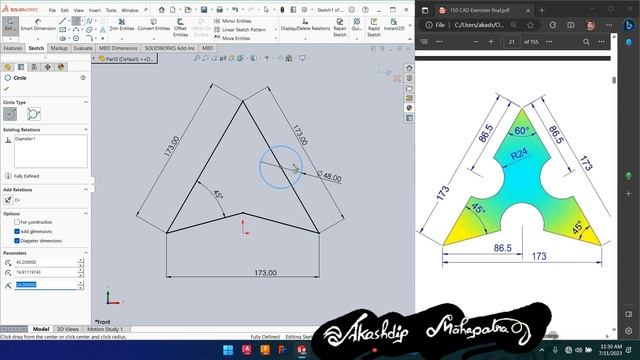Click the Rapid Sketch tool
The image size is (640, 360).
click(373, 27)
